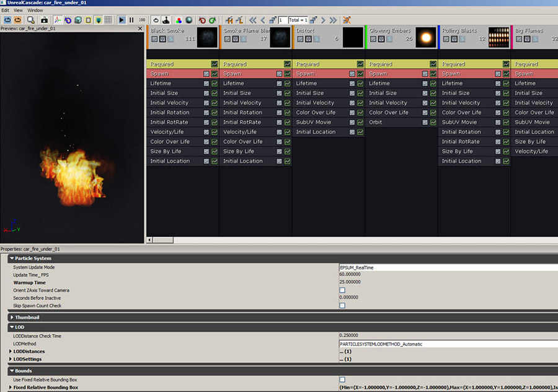The width and height of the screenshot is (558, 392).
Task: Click the magnifier Find icon in toolbar
Action: tap(30, 20)
